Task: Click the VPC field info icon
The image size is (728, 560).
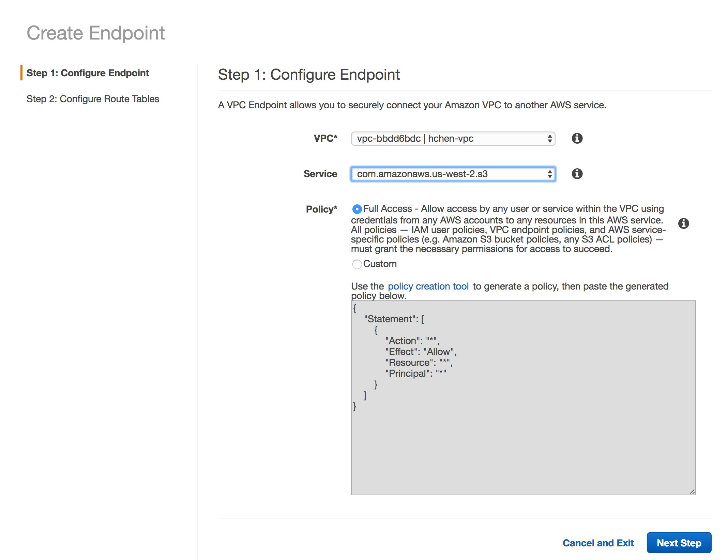Action: click(577, 138)
